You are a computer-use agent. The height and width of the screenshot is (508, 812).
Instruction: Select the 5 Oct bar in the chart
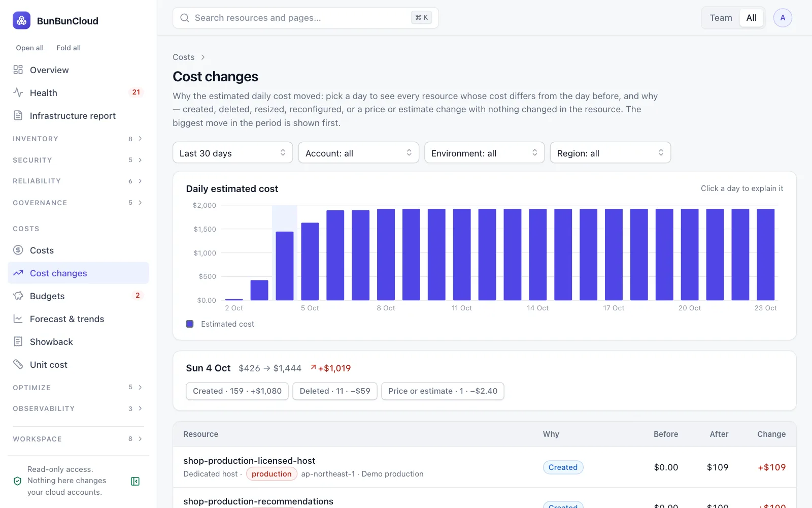coord(310,261)
